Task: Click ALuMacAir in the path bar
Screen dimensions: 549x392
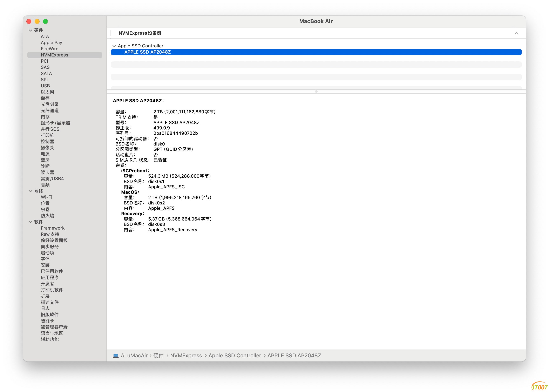Action: pos(134,356)
